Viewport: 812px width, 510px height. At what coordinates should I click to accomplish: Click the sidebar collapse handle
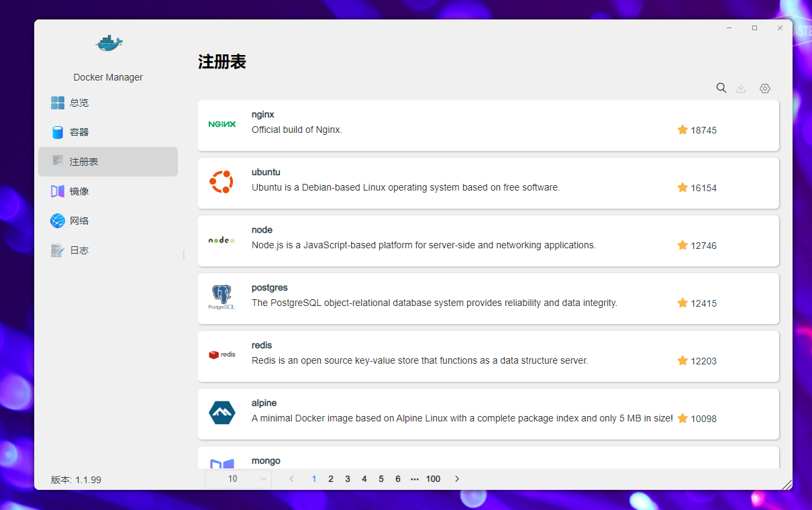point(184,254)
